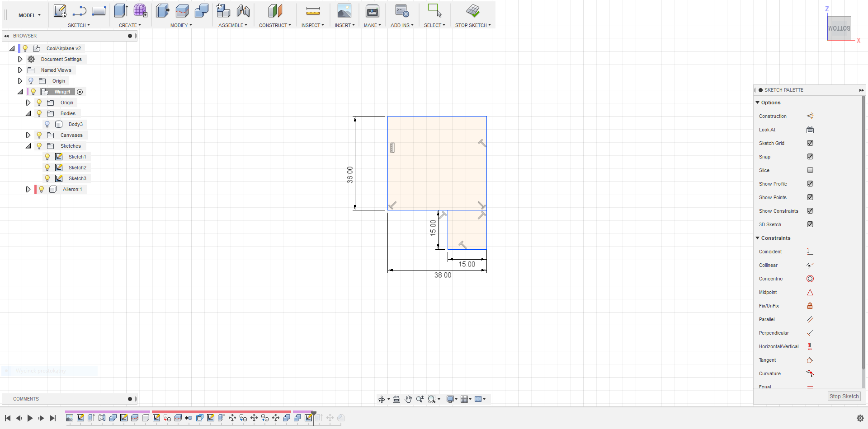Collapse the Options section in Sketch Palette
Viewport: 868px width, 429px height.
(x=758, y=103)
